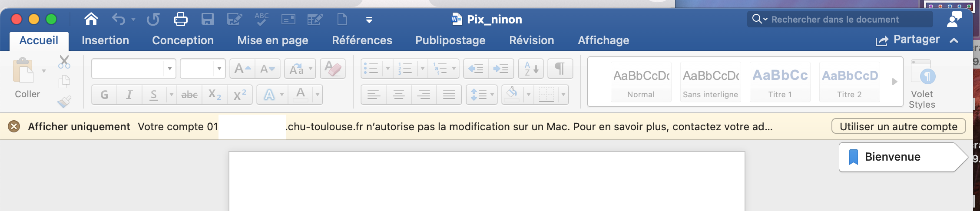The image size is (980, 211).
Task: Align text left
Action: [374, 95]
